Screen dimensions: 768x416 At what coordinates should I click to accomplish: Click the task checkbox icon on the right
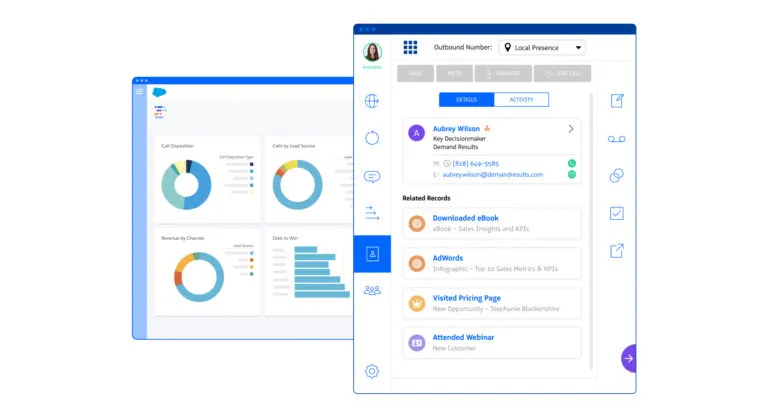[617, 213]
